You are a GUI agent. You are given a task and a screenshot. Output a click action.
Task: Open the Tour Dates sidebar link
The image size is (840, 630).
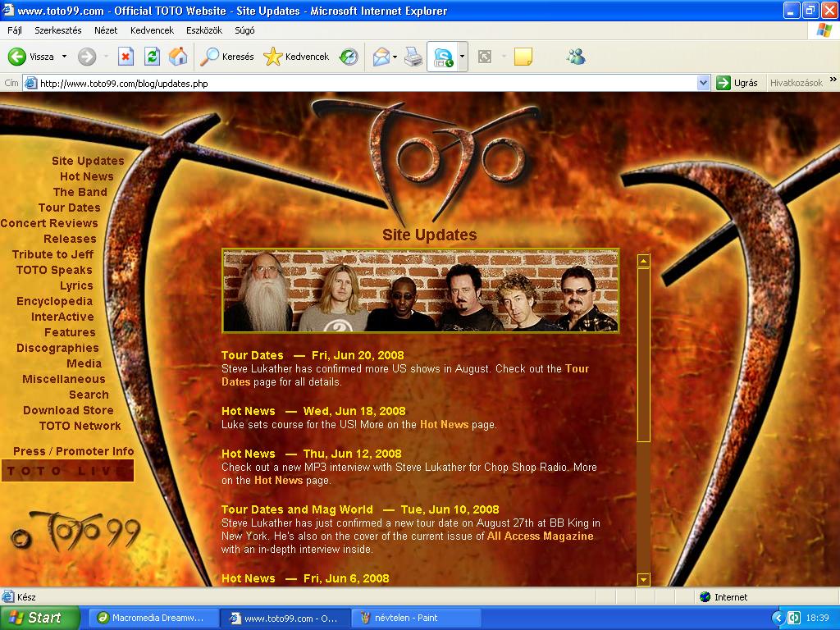click(x=69, y=208)
